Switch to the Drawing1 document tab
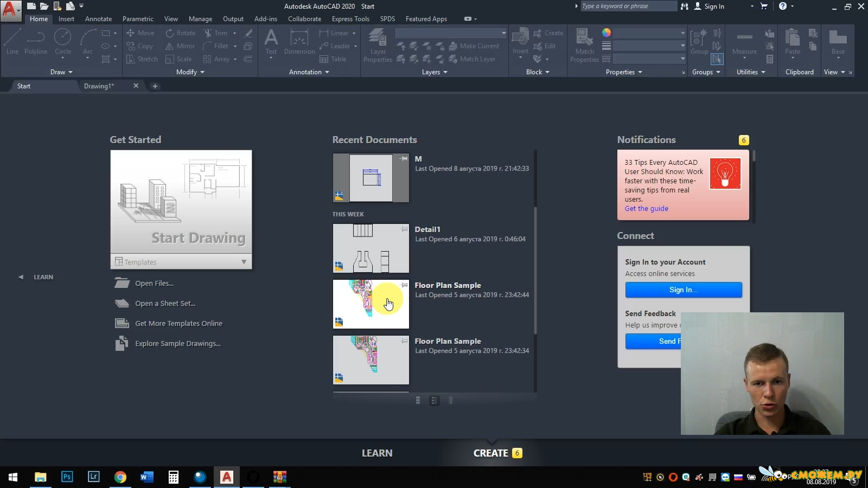This screenshot has height=488, width=868. pyautogui.click(x=99, y=86)
